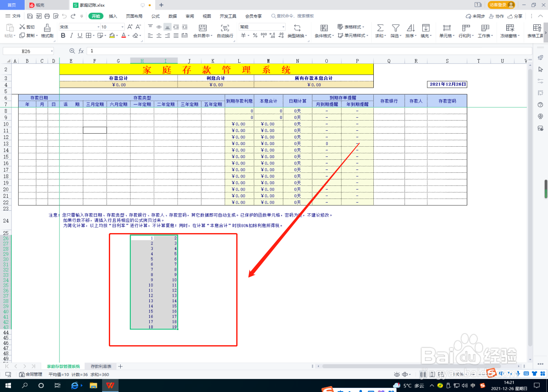
Task: Click the red font color A icon
Action: pyautogui.click(x=123, y=35)
